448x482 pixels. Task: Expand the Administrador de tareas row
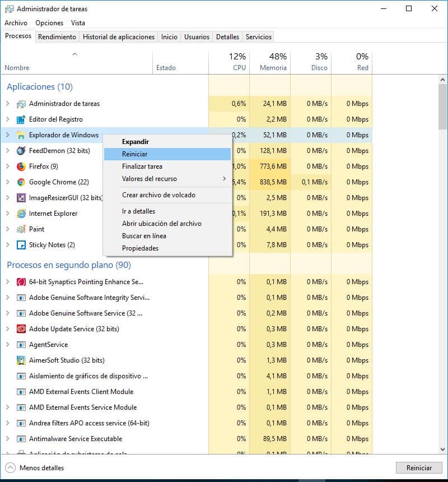click(7, 104)
